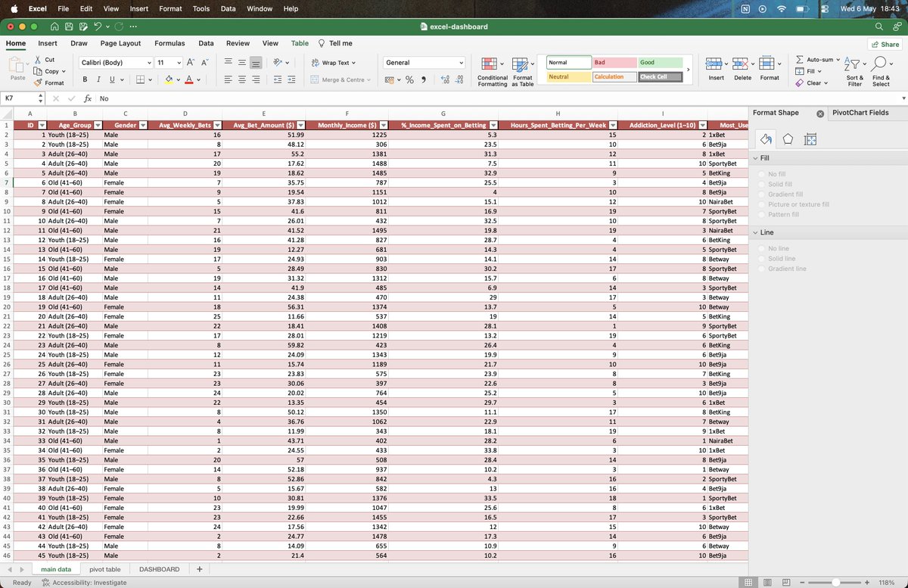Open the Auto-sum dropdown arrow
The image size is (908, 588).
[839, 60]
